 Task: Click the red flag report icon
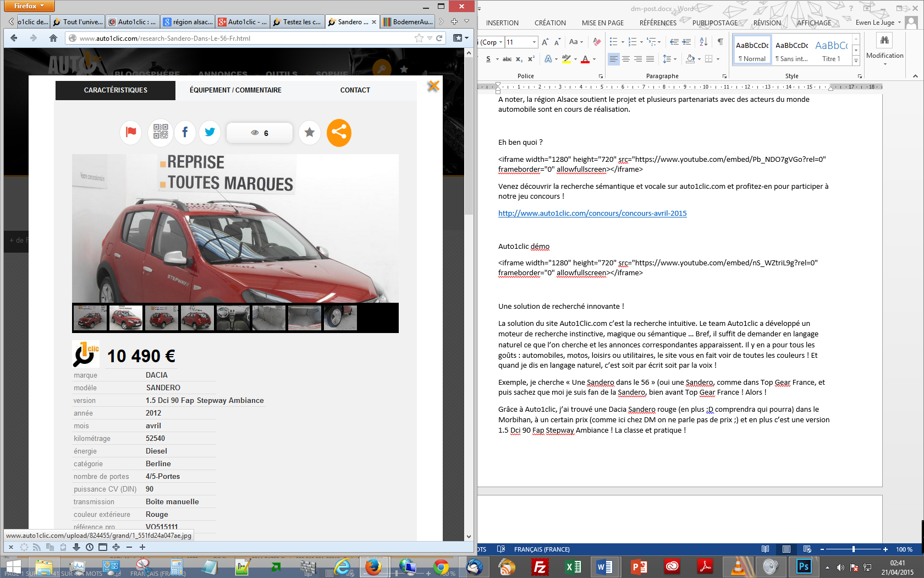pos(131,132)
